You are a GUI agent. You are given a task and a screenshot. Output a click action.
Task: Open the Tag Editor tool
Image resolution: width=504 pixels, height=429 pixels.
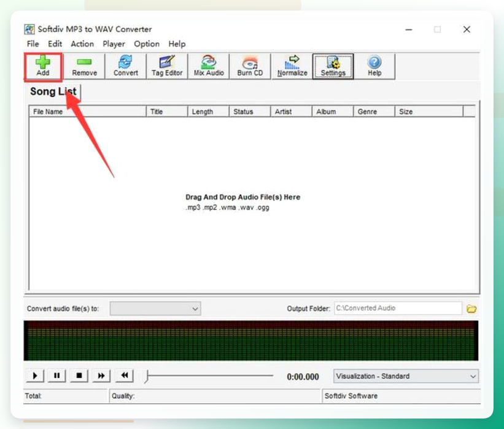click(167, 66)
